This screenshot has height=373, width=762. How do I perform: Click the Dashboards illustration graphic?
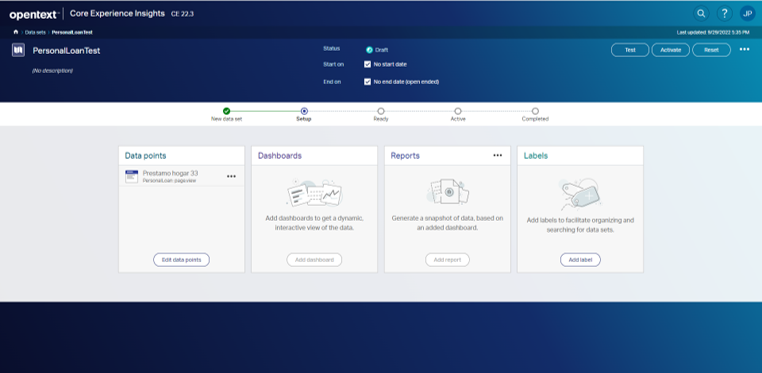314,193
